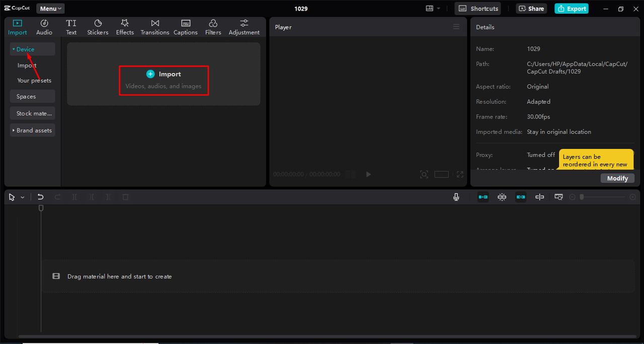Image resolution: width=644 pixels, height=344 pixels.
Task: Collapse the Device section
Action: click(32, 49)
